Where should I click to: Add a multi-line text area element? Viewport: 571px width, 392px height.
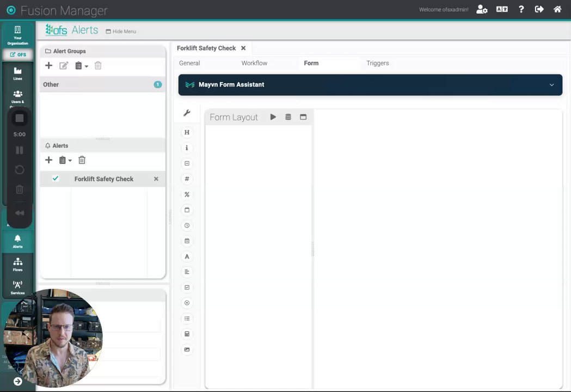click(187, 272)
